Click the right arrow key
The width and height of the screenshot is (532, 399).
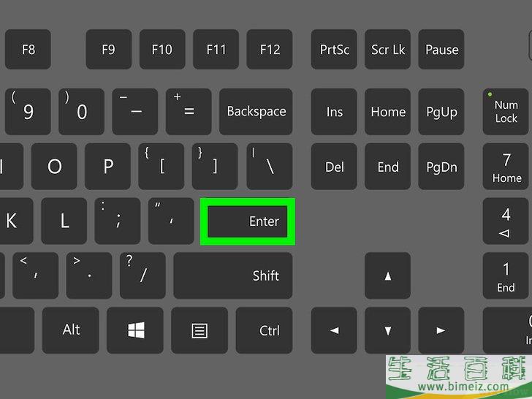(441, 330)
